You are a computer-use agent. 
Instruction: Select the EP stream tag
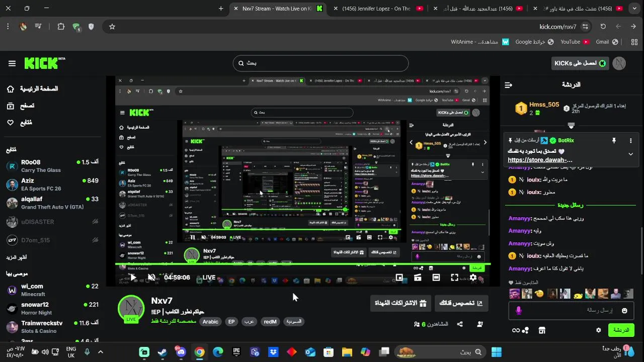[231, 322]
